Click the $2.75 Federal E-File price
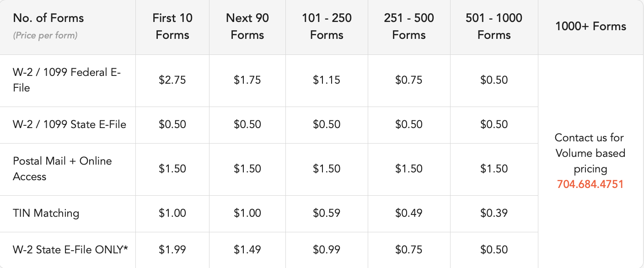This screenshot has height=268, width=644. pos(172,80)
